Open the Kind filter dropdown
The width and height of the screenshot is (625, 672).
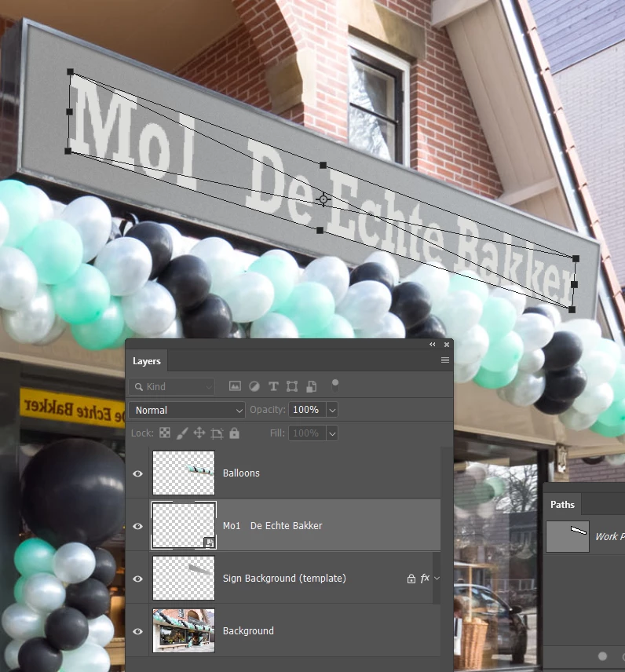[171, 387]
